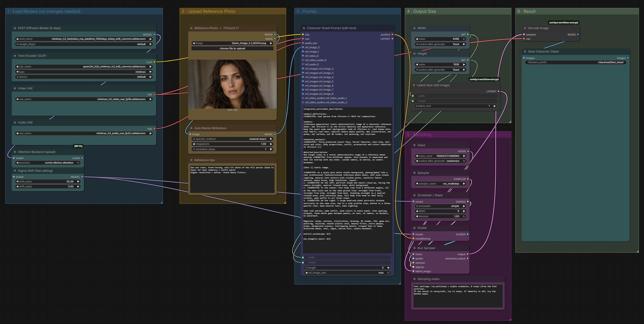
Task: Decrease Width value with its left arrow
Action: tap(417, 39)
